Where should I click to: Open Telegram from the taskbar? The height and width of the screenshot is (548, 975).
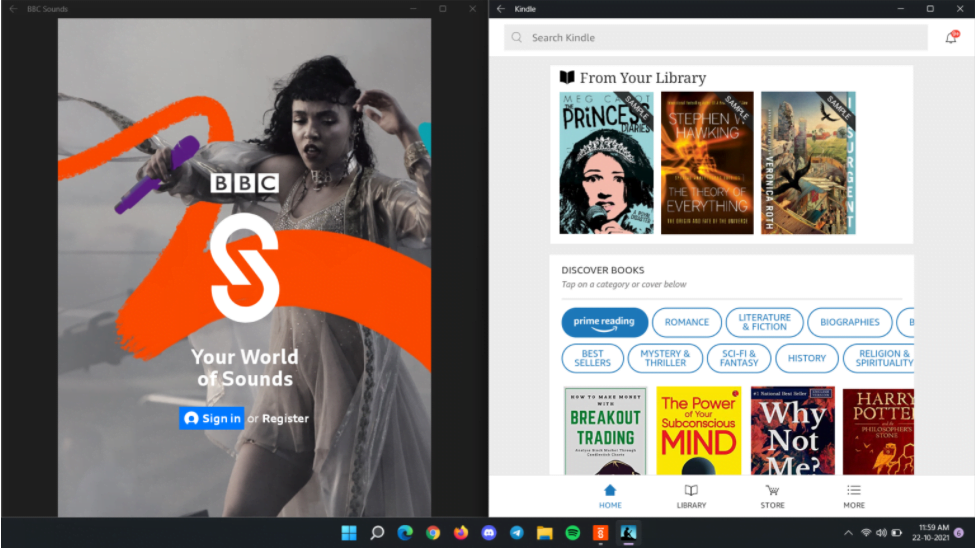pos(517,533)
